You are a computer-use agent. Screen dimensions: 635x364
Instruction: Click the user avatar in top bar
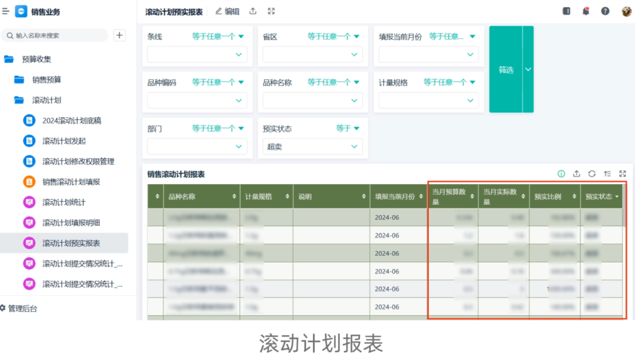(626, 11)
